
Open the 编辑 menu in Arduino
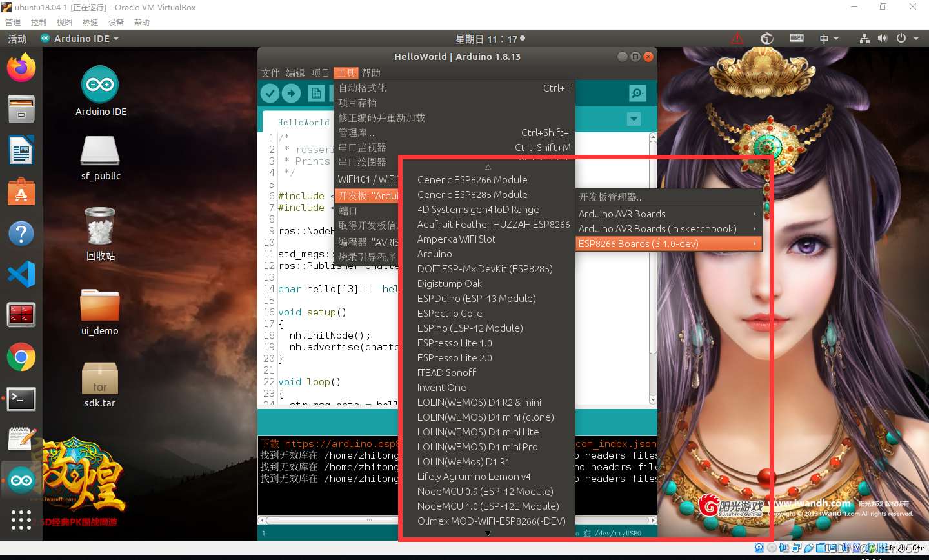click(295, 73)
